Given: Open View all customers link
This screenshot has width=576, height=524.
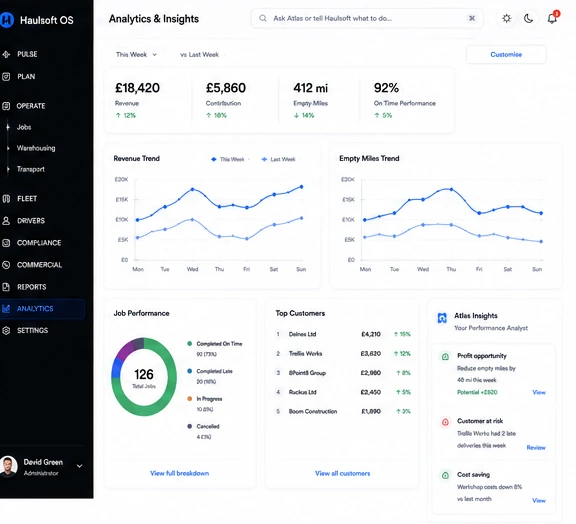Looking at the screenshot, I should pos(342,473).
